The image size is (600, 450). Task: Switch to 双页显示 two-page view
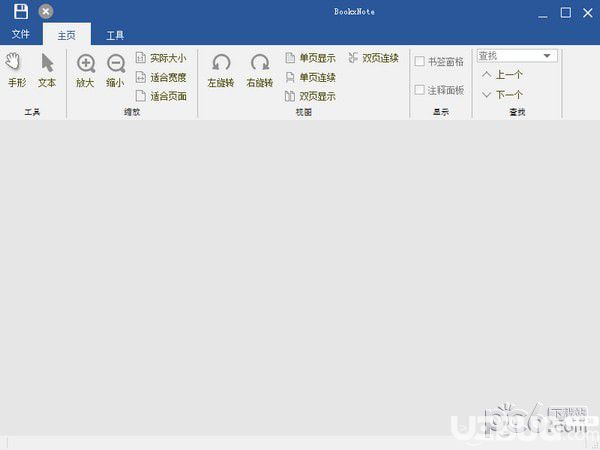[310, 96]
